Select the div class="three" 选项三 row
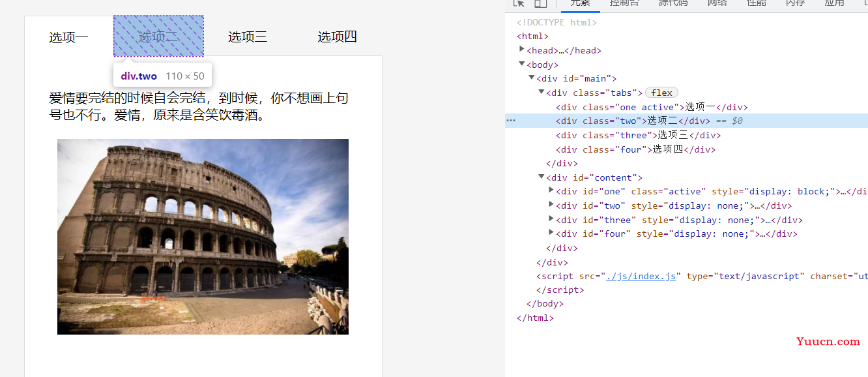The width and height of the screenshot is (868, 377). pyautogui.click(x=638, y=135)
